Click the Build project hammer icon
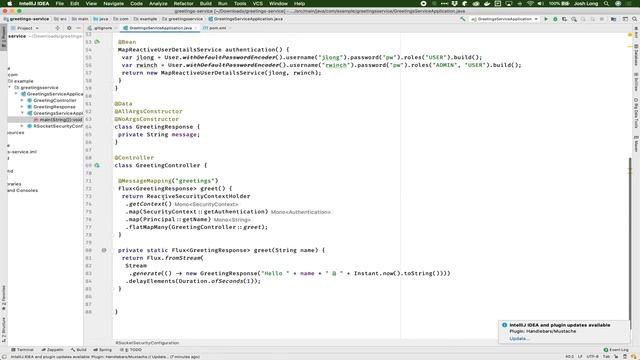The image size is (640, 360). (x=462, y=19)
